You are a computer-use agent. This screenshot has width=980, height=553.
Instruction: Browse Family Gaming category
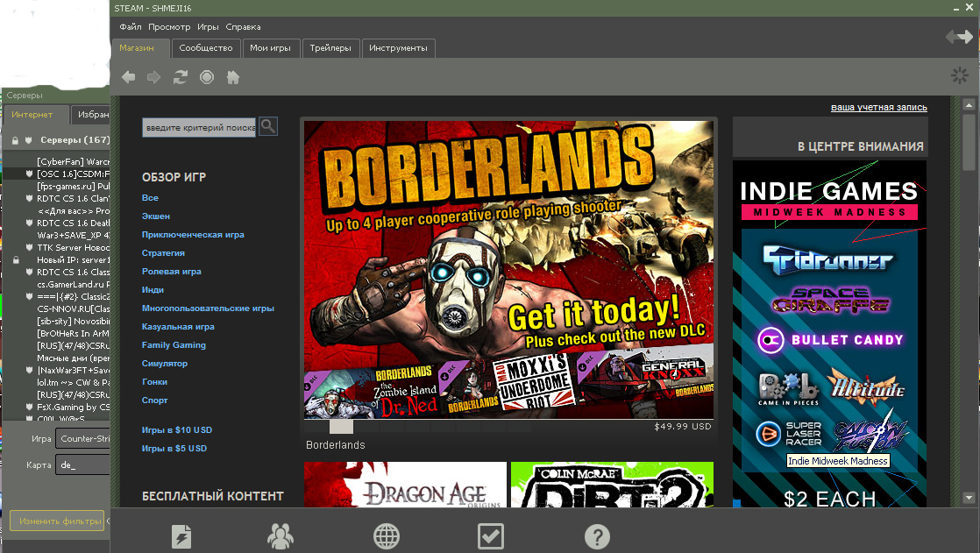174,345
